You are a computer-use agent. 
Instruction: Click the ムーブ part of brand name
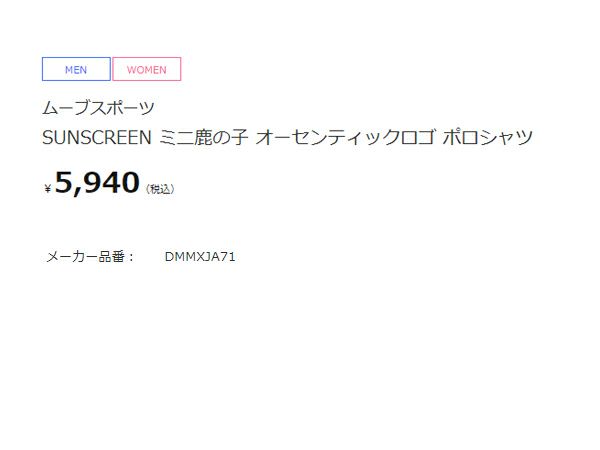[66, 108]
